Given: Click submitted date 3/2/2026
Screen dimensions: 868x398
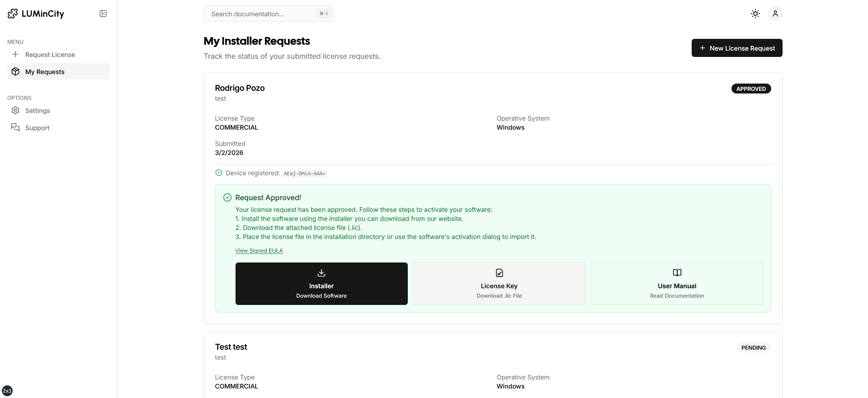Looking at the screenshot, I should [x=229, y=153].
